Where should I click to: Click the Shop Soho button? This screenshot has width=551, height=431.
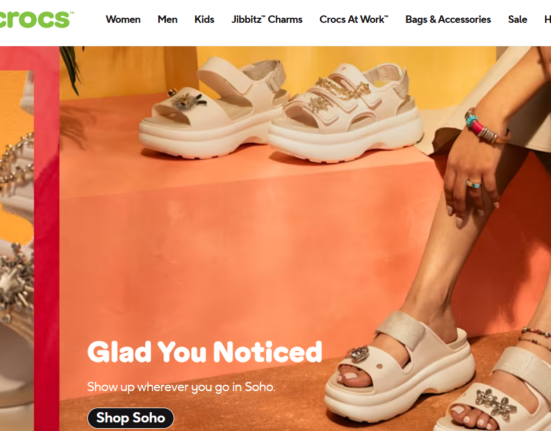tap(130, 418)
